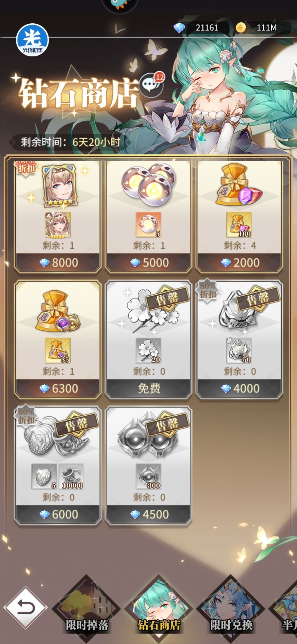This screenshot has width=297, height=644.
Task: Purchase the ring selection bag for 6300
Action: (x=58, y=388)
